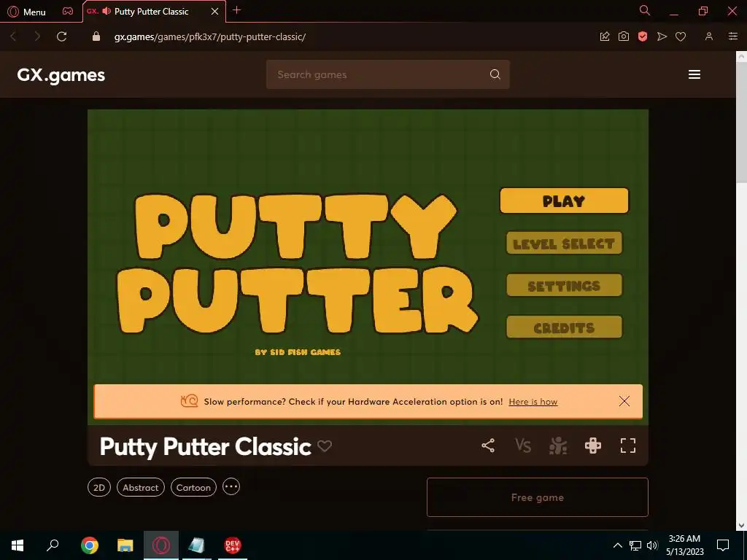Add page to bookmarks heart icon
Viewport: 747px width, 560px height.
tap(681, 36)
